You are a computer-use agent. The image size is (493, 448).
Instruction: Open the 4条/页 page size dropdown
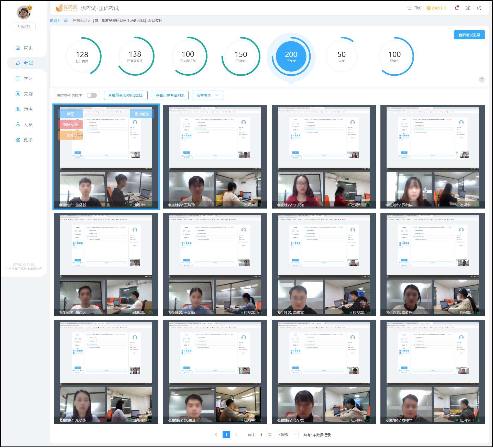click(286, 435)
